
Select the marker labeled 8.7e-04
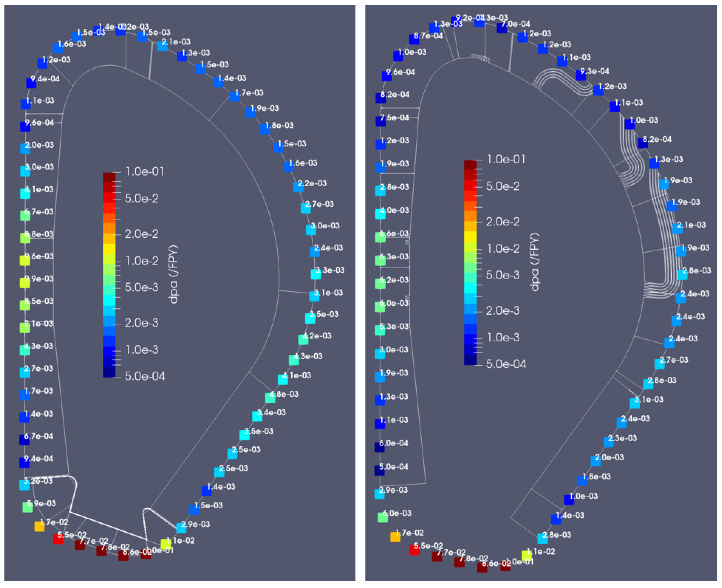[414, 39]
